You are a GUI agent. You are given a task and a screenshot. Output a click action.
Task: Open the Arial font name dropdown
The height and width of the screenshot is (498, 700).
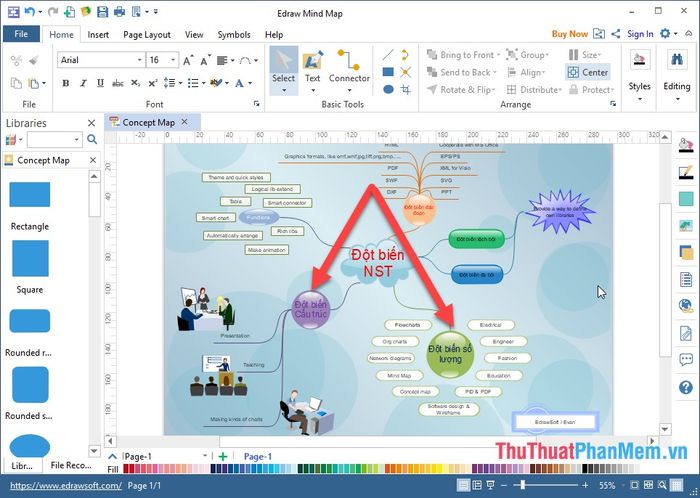pos(140,60)
